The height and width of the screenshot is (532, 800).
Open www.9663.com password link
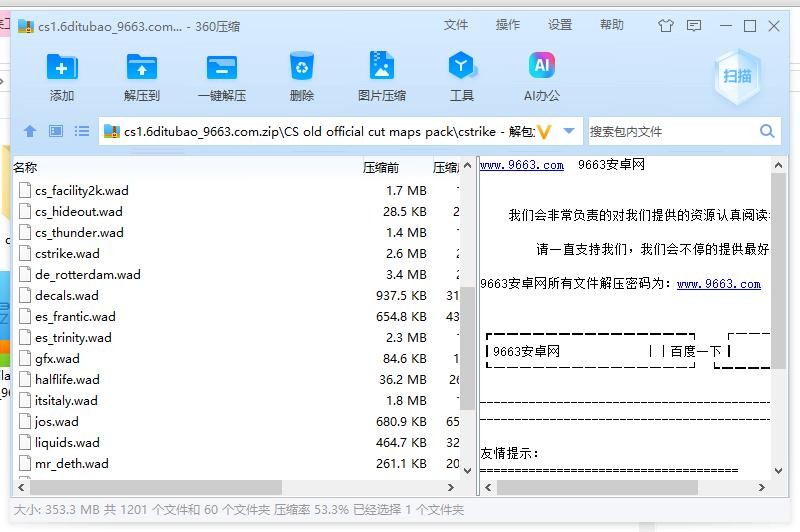pyautogui.click(x=718, y=284)
